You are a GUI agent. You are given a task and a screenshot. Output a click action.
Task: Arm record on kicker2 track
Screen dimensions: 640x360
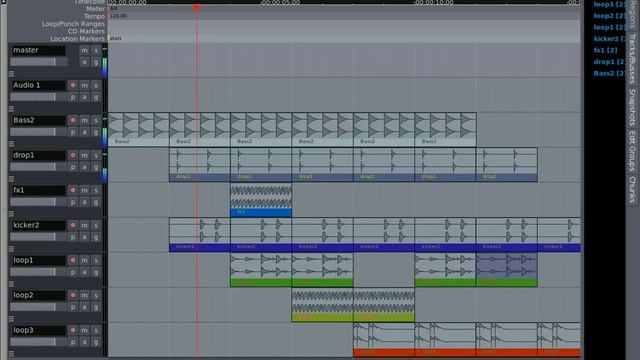click(73, 225)
